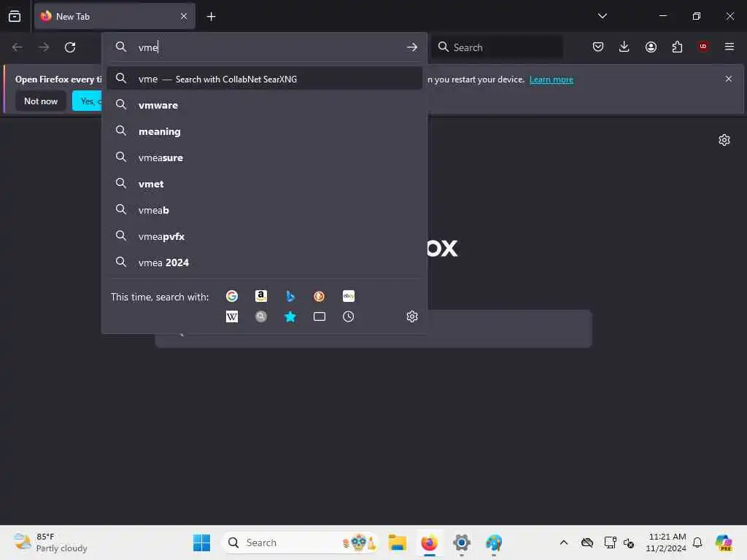This screenshot has height=560, width=747.
Task: Open the Extensions puzzle icon
Action: 677,47
